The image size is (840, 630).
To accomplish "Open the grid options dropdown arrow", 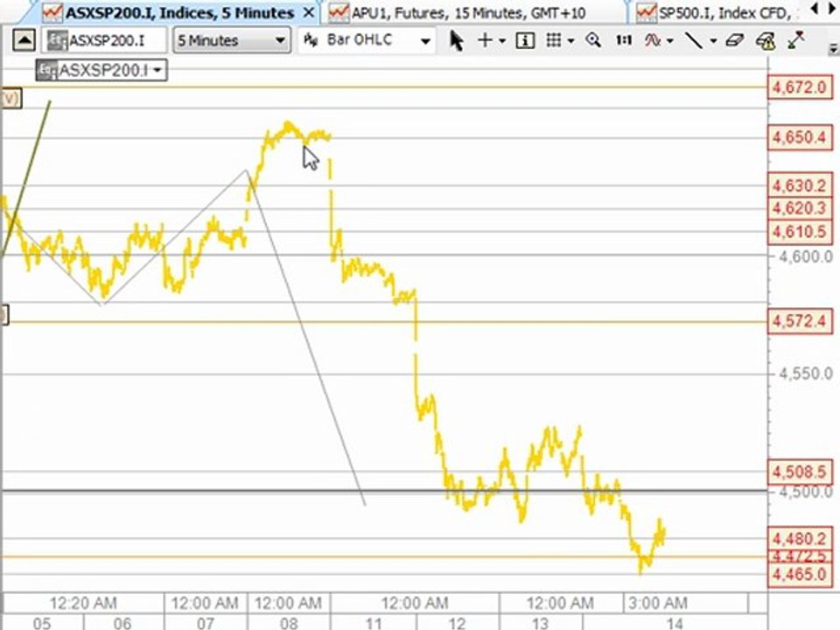I will pos(570,41).
